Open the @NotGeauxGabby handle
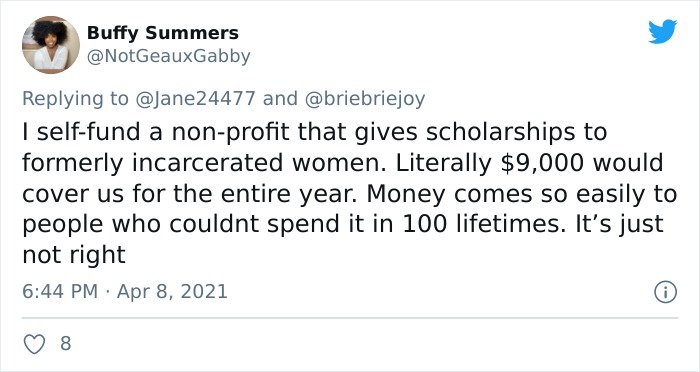This screenshot has width=700, height=372. 168,57
